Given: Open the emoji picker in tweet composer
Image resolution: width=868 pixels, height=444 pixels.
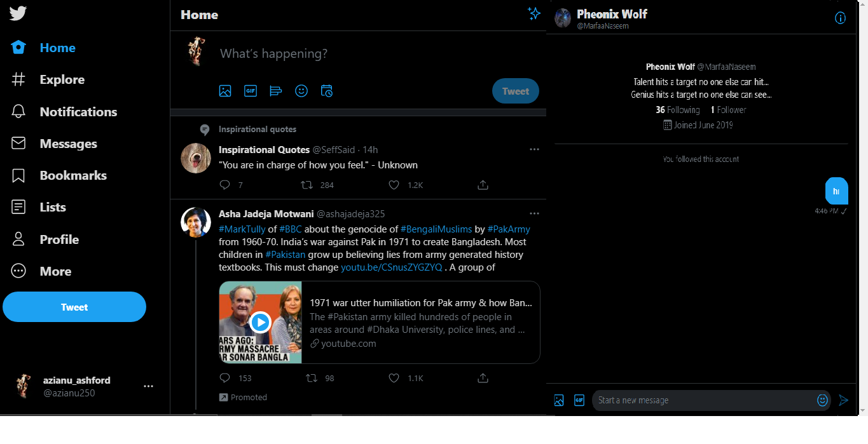Looking at the screenshot, I should click(x=301, y=91).
